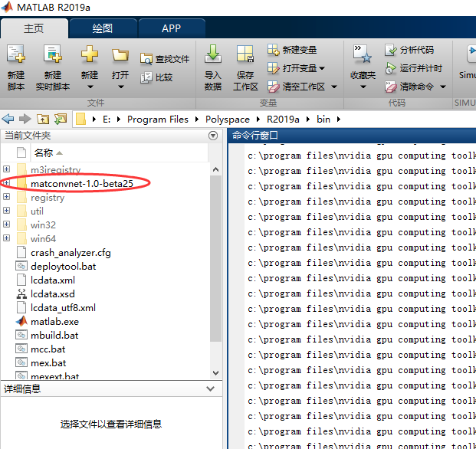476x449 pixels.
Task: Expand the win32 folder
Action: 6,224
